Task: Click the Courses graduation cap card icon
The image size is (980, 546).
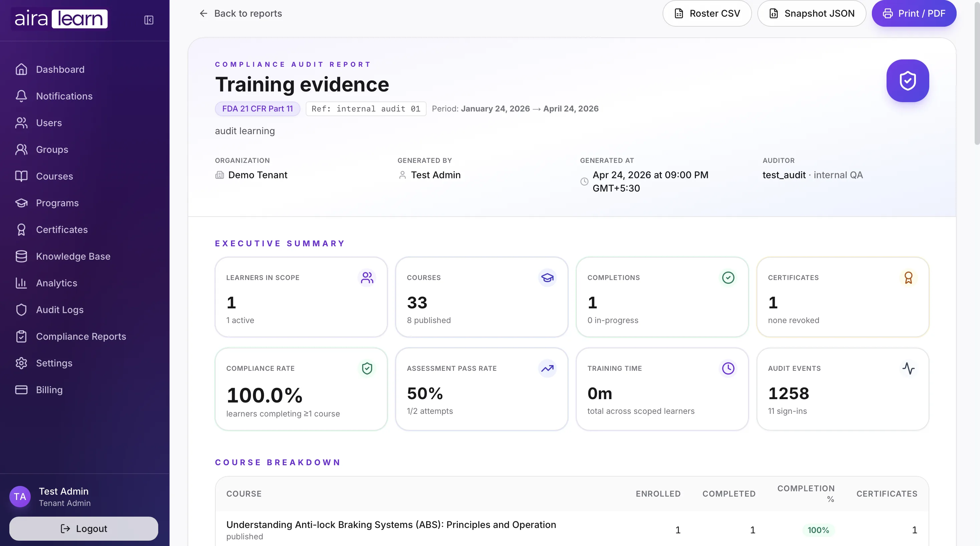Action: (547, 278)
